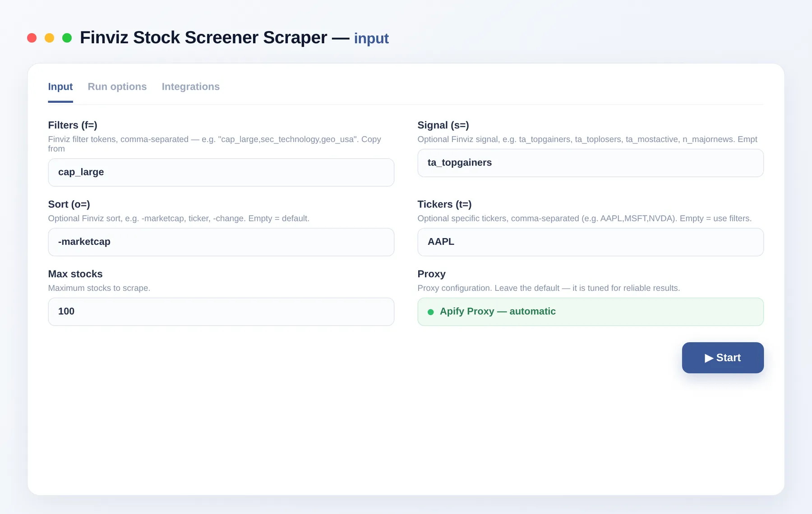Click the Tickers (t=) label

pyautogui.click(x=445, y=204)
